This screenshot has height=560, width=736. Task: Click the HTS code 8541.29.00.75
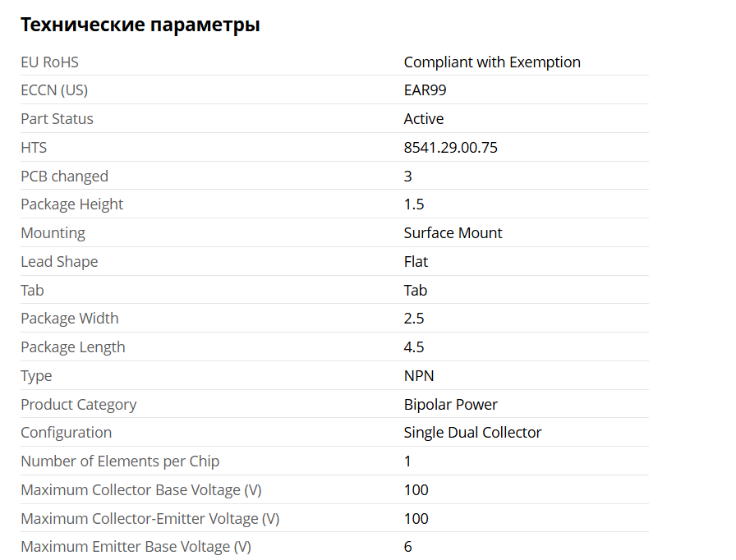[450, 148]
